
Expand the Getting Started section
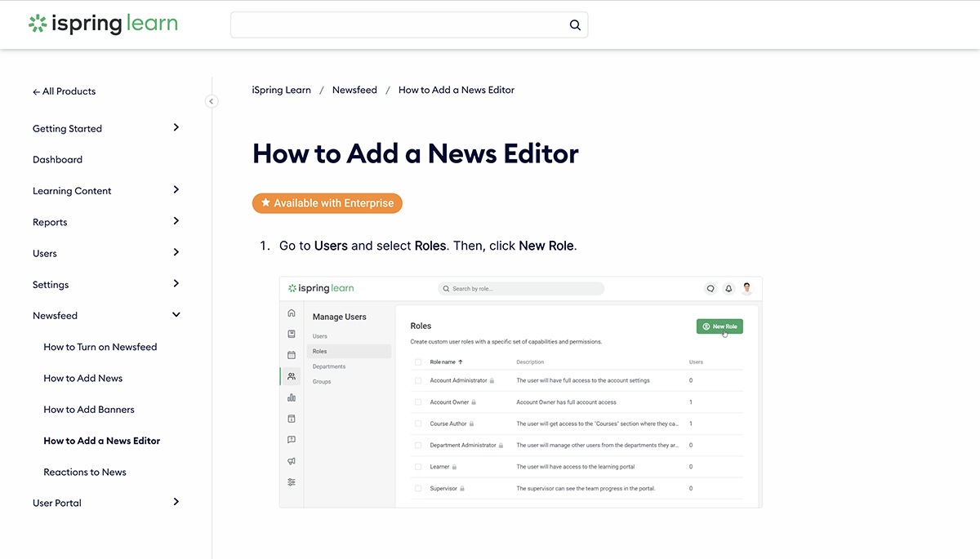[176, 128]
